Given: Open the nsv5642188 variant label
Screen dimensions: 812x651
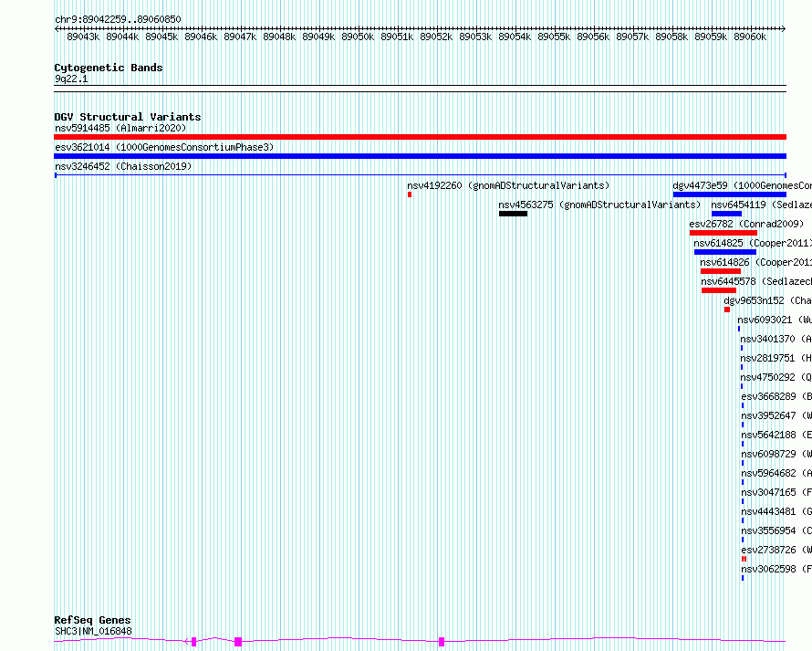Looking at the screenshot, I should click(x=776, y=435).
